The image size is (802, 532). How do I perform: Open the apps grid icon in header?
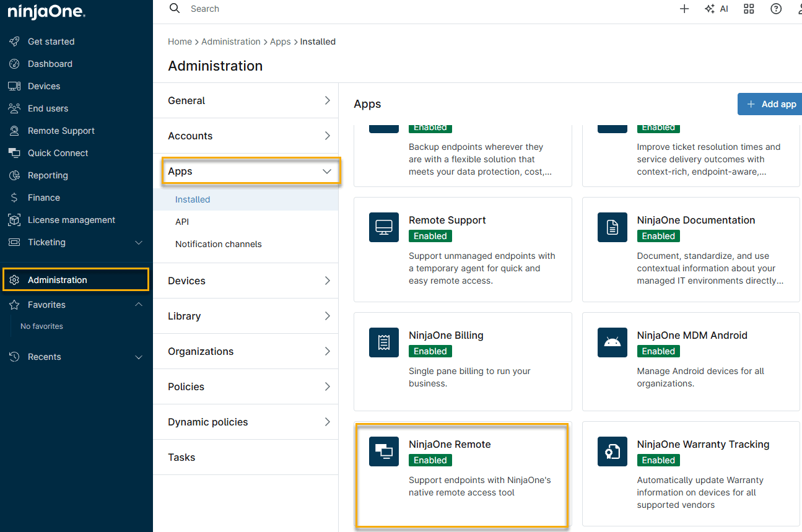tap(749, 9)
